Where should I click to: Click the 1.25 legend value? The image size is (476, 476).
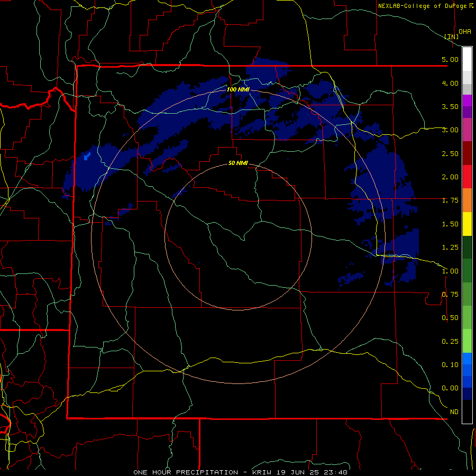click(450, 248)
